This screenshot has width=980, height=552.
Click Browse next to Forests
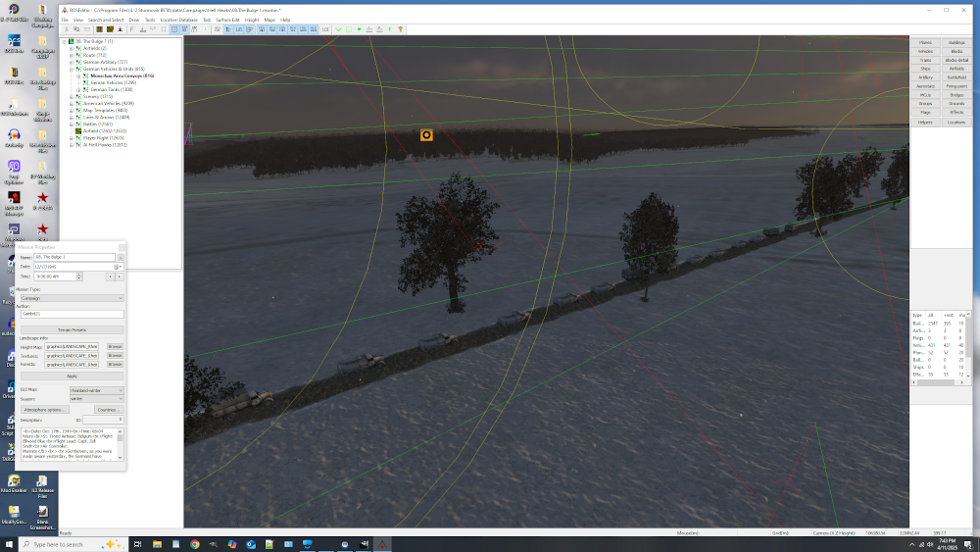[x=115, y=364]
